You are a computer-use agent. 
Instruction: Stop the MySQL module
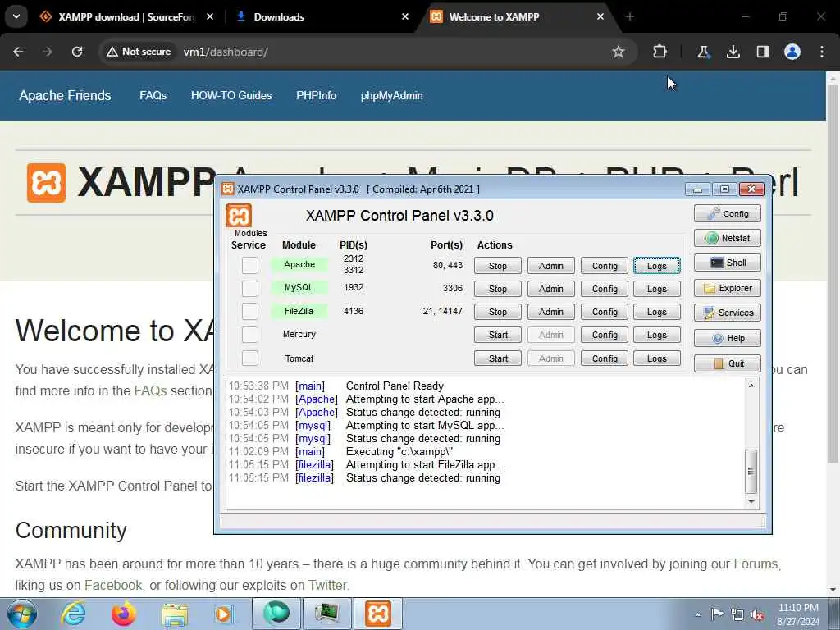point(498,289)
